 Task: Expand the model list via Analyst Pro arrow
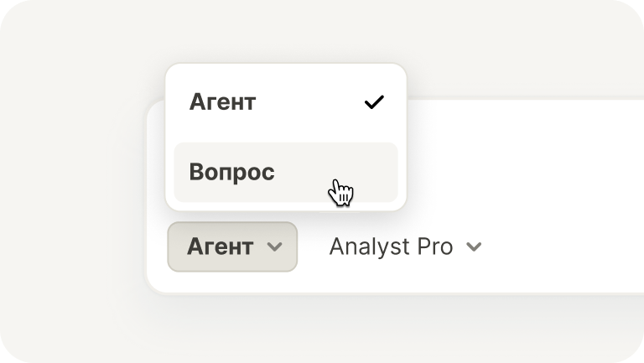point(474,247)
